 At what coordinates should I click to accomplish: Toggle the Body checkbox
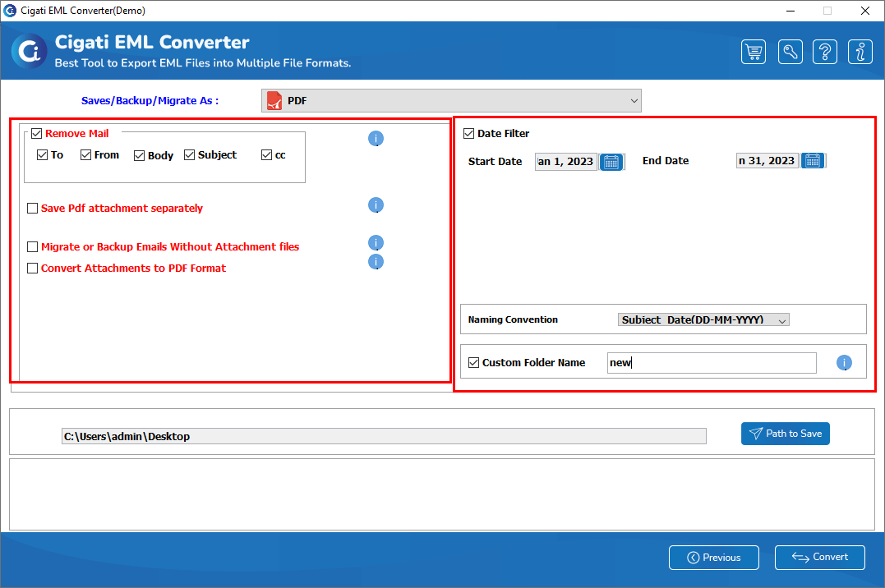click(140, 155)
